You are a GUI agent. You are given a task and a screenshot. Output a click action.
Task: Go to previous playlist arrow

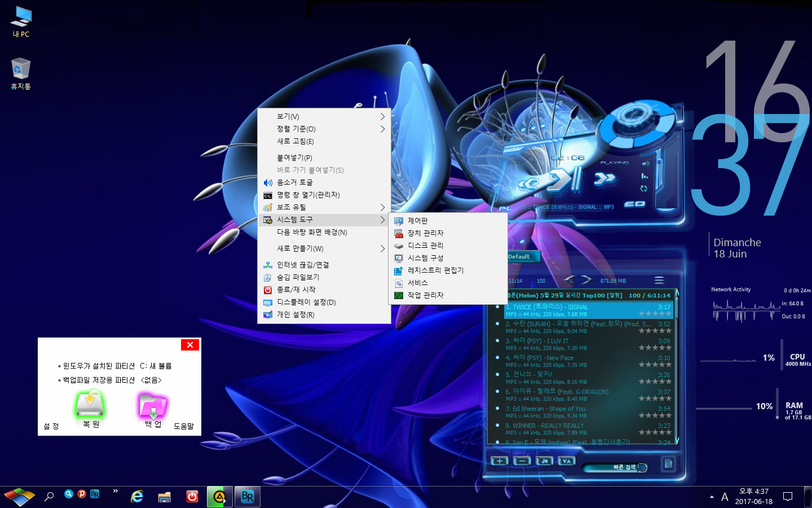(x=570, y=279)
